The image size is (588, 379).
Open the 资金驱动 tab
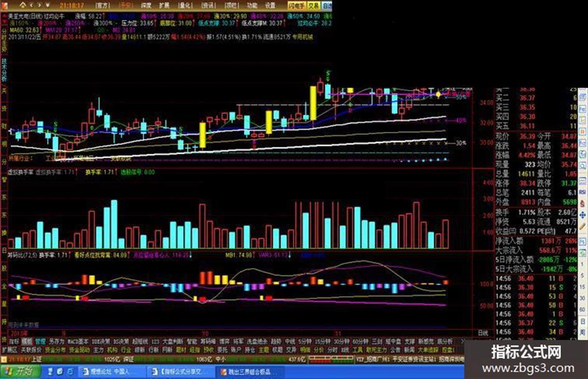[x=80, y=350]
